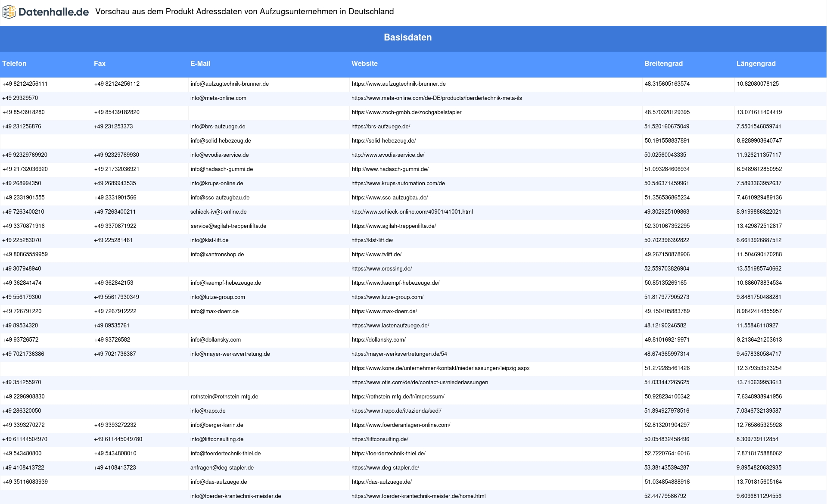Click the Breitengrad column header
The width and height of the screenshot is (827, 504).
coord(663,63)
